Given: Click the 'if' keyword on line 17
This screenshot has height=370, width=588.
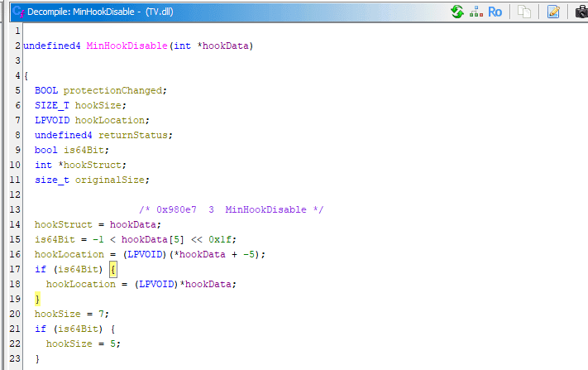Looking at the screenshot, I should pyautogui.click(x=41, y=269).
